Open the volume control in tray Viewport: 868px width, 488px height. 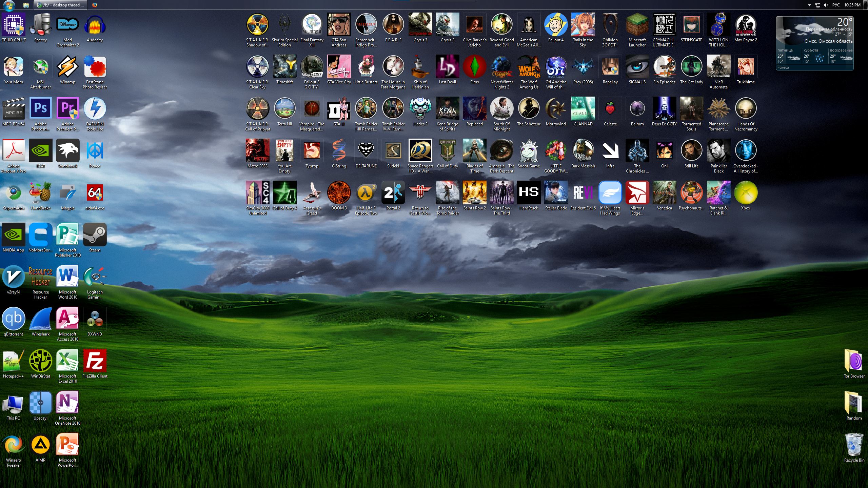(x=826, y=5)
